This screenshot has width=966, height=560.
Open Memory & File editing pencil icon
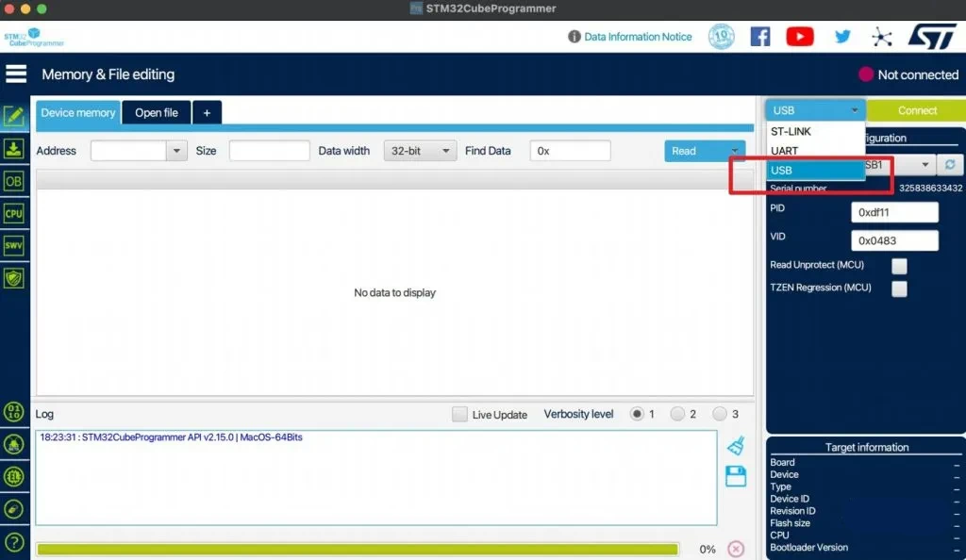(x=13, y=116)
